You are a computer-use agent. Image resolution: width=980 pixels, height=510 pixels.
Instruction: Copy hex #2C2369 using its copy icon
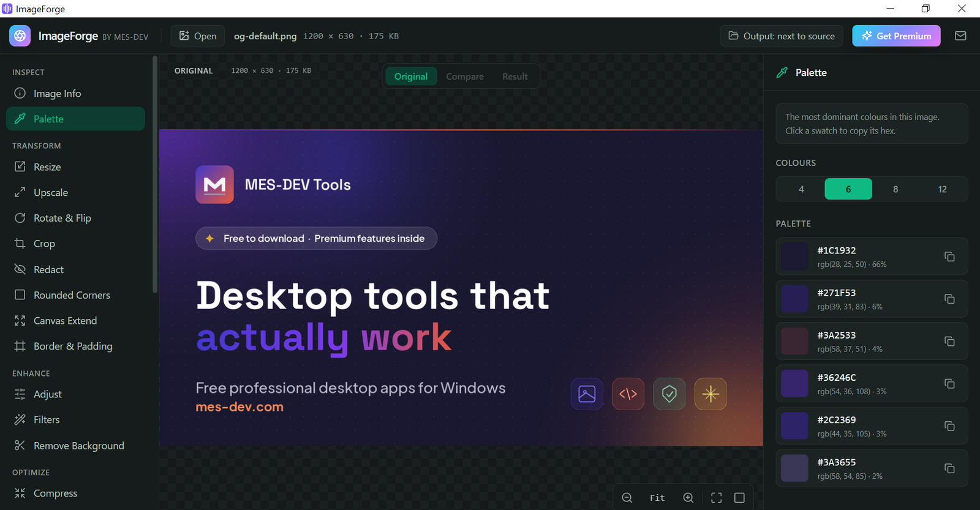click(x=949, y=426)
